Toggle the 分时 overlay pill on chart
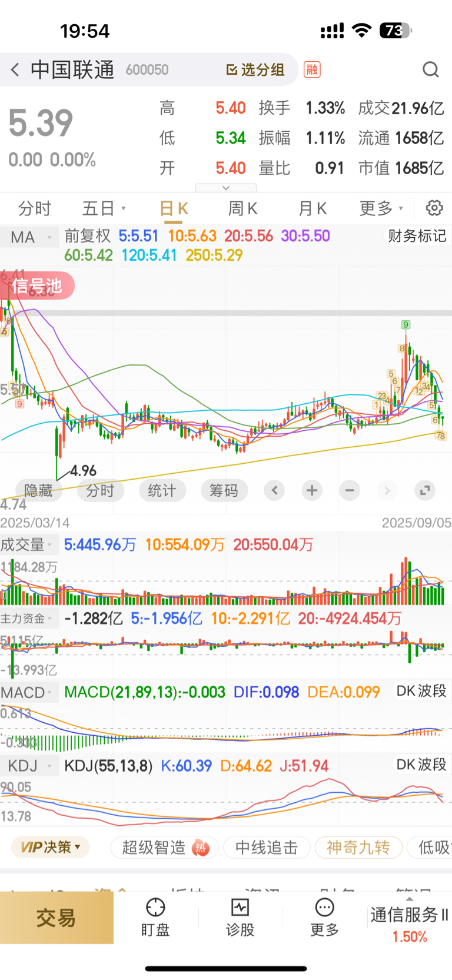Image resolution: width=452 pixels, height=980 pixels. pos(100,490)
